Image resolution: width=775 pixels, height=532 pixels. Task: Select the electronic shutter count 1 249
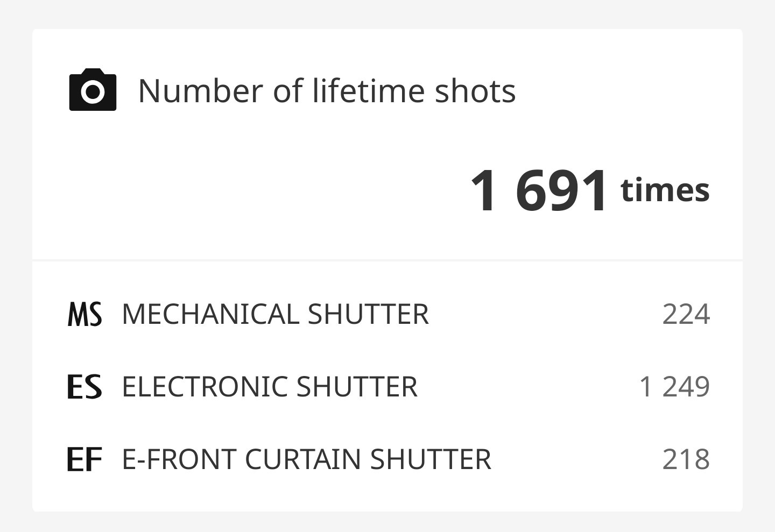point(674,387)
